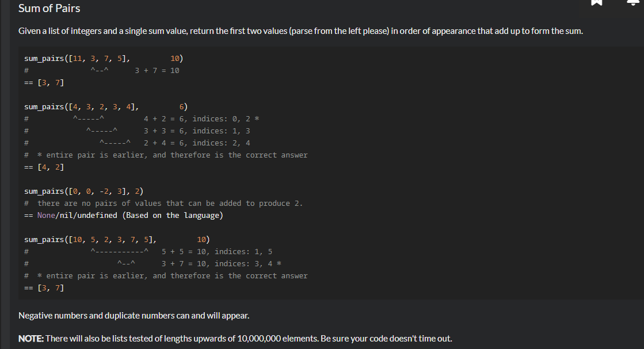Select the 'Sum of Pairs' kata title
The width and height of the screenshot is (644, 349).
(48, 8)
